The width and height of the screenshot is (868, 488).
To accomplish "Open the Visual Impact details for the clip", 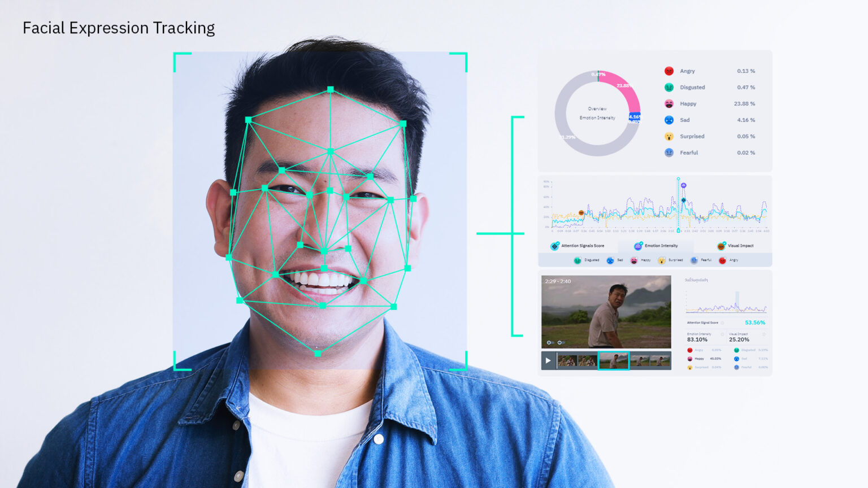I will 764,334.
